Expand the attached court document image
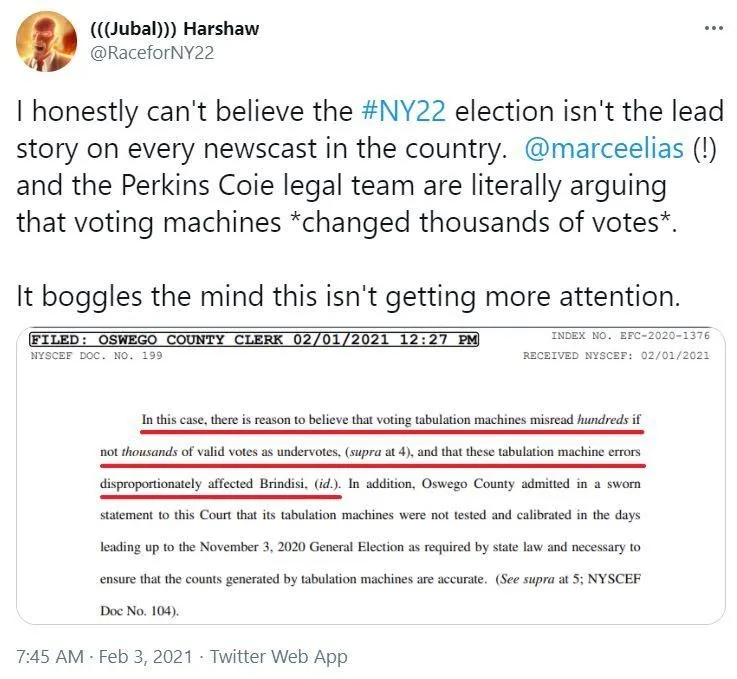 click(x=369, y=477)
